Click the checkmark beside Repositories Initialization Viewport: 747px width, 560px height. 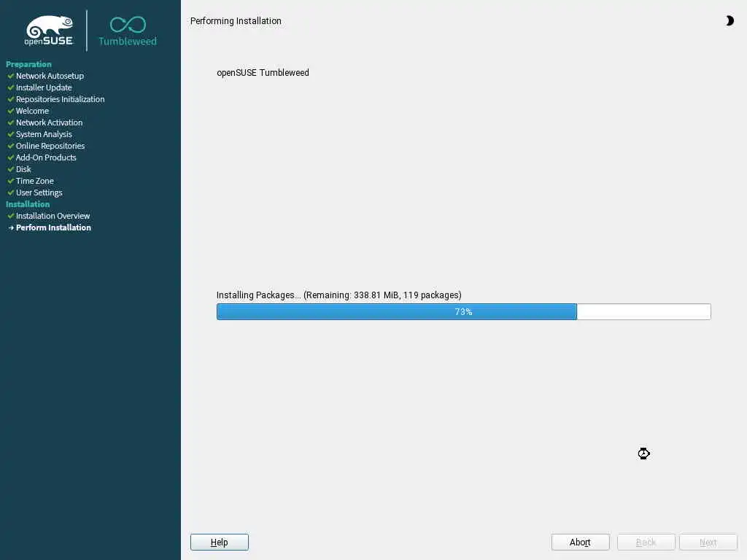pyautogui.click(x=10, y=99)
